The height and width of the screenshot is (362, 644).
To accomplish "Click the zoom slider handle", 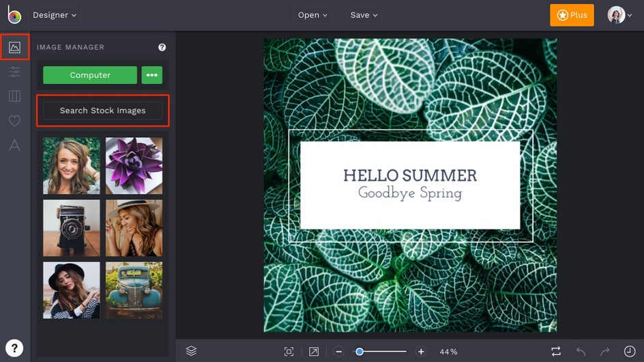I will pos(360,351).
